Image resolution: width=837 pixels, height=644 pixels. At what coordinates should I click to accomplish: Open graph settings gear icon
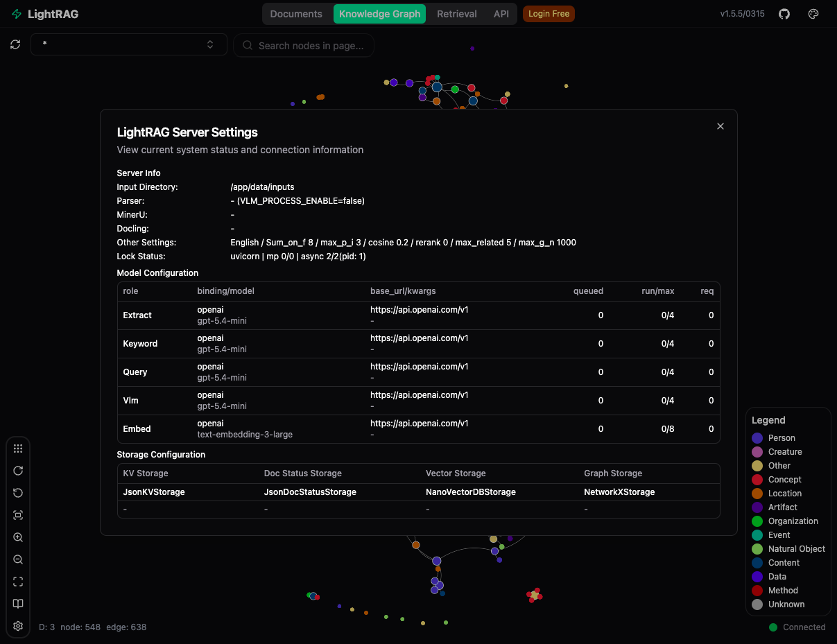tap(18, 626)
